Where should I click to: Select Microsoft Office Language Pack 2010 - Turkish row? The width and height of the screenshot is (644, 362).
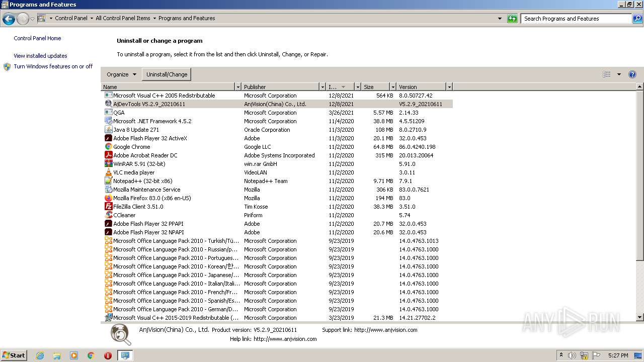click(276, 241)
